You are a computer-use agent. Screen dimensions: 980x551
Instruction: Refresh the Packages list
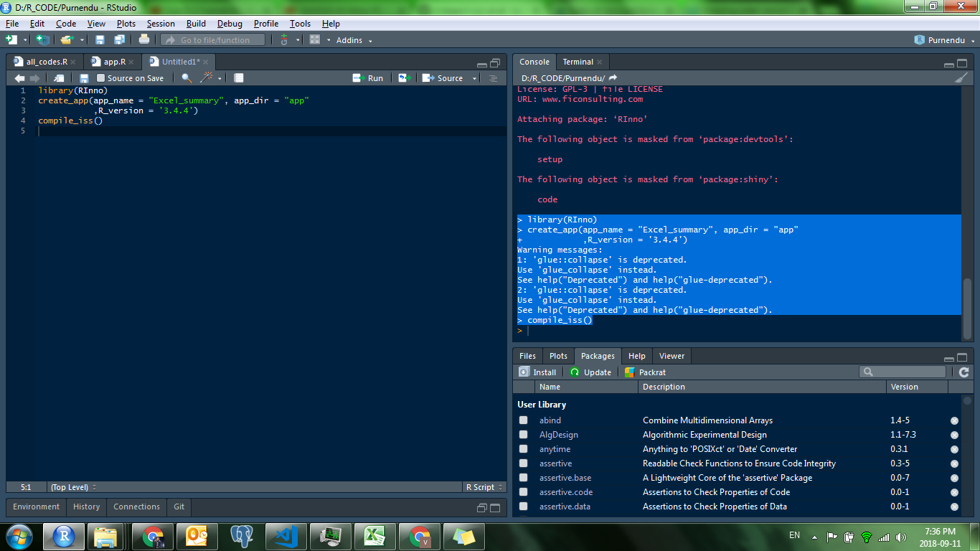964,372
